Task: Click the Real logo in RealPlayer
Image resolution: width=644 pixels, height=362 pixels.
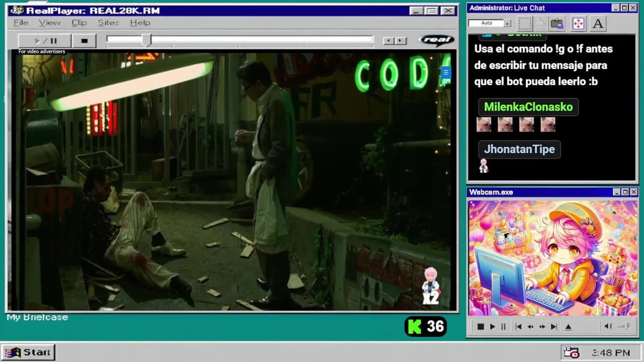Action: click(x=436, y=40)
